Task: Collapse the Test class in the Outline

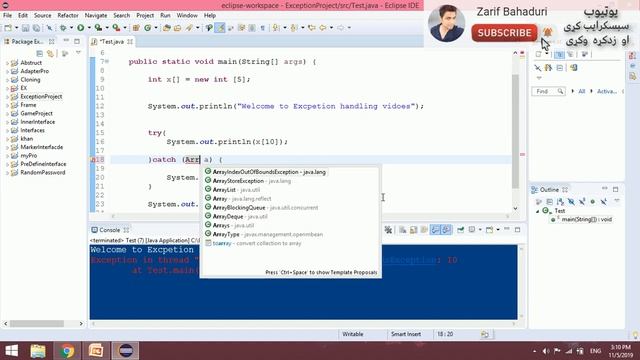Action: pyautogui.click(x=538, y=211)
